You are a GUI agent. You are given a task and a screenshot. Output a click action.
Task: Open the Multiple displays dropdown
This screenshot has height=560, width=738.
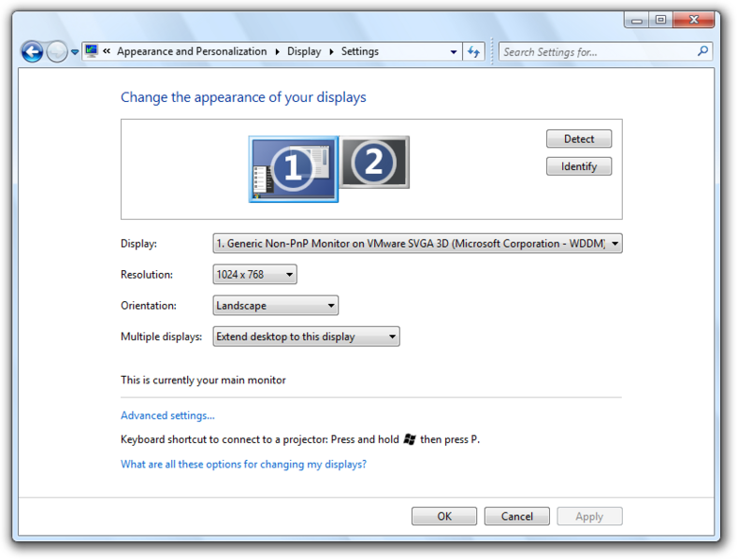(x=307, y=337)
